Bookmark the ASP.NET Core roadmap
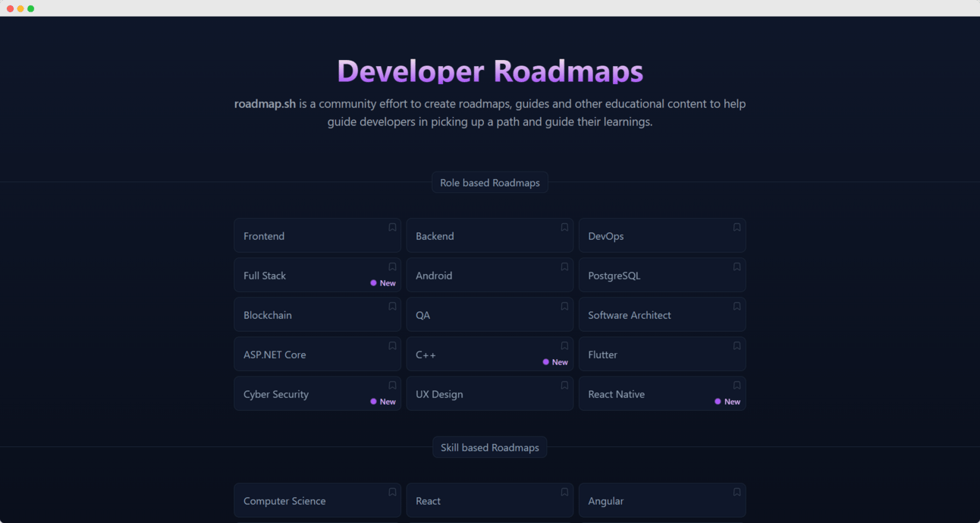 coord(392,345)
